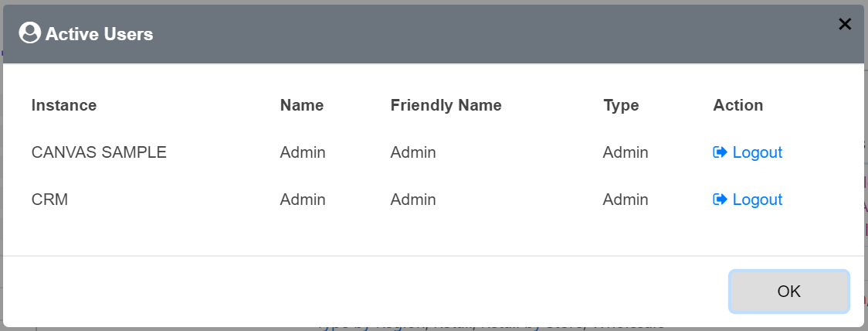Click the logout arrow icon for CANVAS SAMPLE
Image resolution: width=868 pixels, height=331 pixels.
720,152
